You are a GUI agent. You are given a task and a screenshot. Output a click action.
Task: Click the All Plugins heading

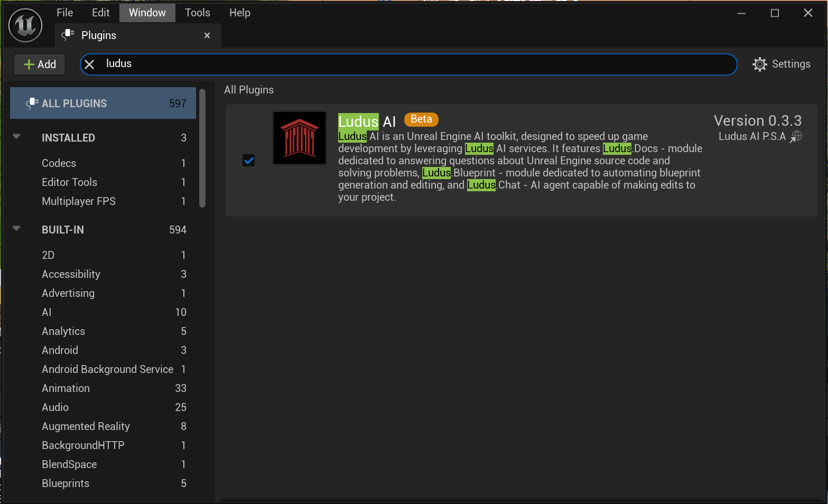pyautogui.click(x=249, y=90)
